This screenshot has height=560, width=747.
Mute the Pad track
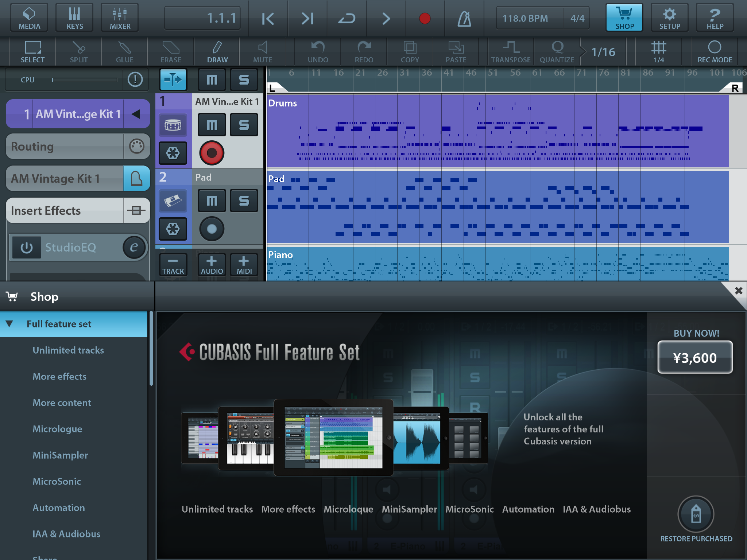pyautogui.click(x=212, y=201)
